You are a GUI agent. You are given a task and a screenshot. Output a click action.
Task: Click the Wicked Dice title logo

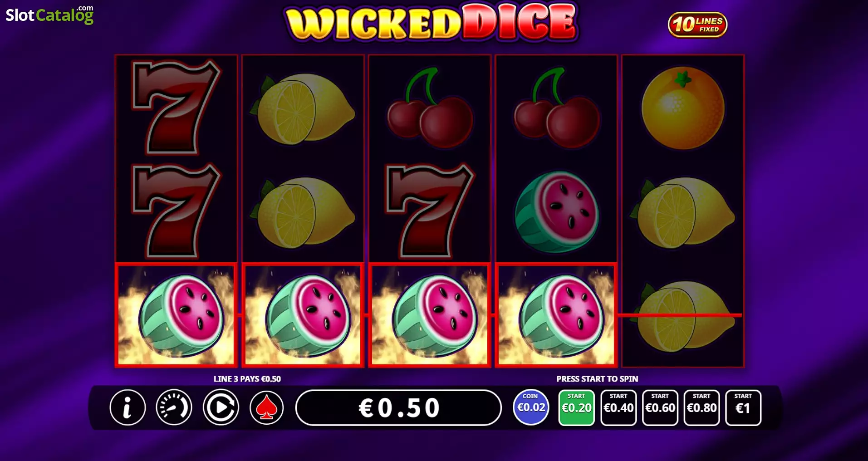point(431,22)
